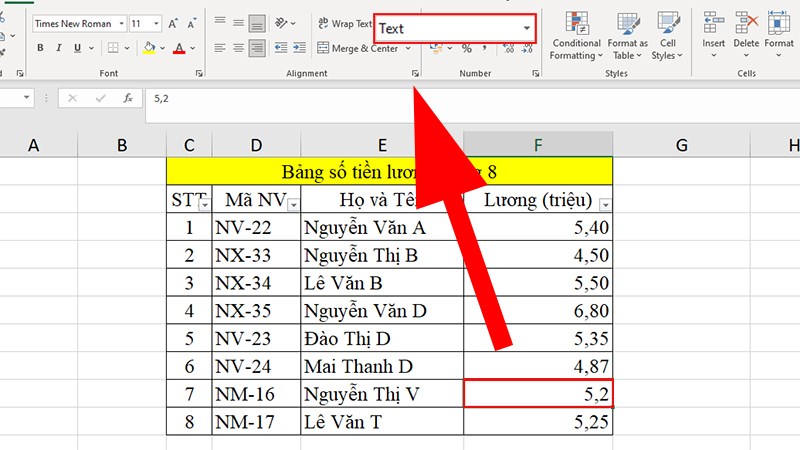Select Middle Align

coord(238,22)
